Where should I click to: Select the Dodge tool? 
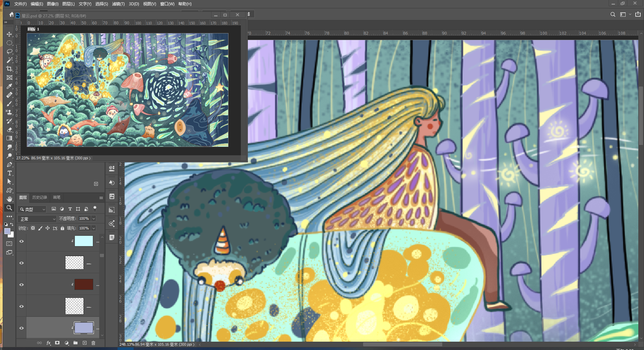click(x=9, y=156)
